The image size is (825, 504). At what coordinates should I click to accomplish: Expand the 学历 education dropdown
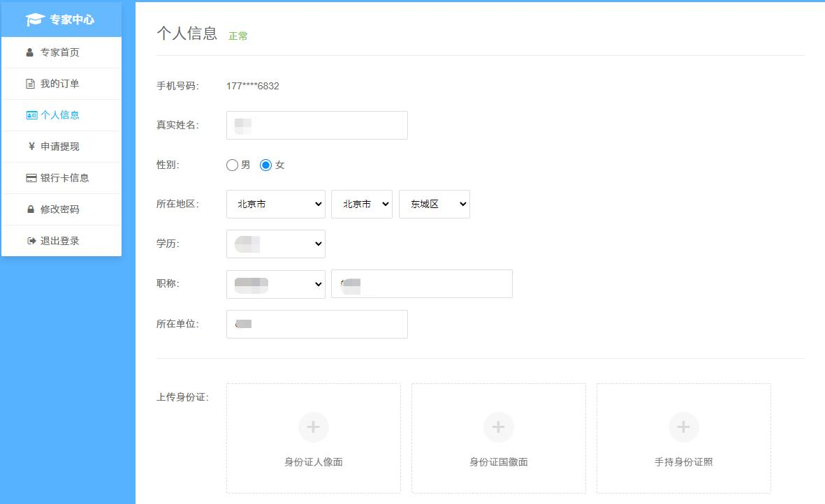(276, 244)
